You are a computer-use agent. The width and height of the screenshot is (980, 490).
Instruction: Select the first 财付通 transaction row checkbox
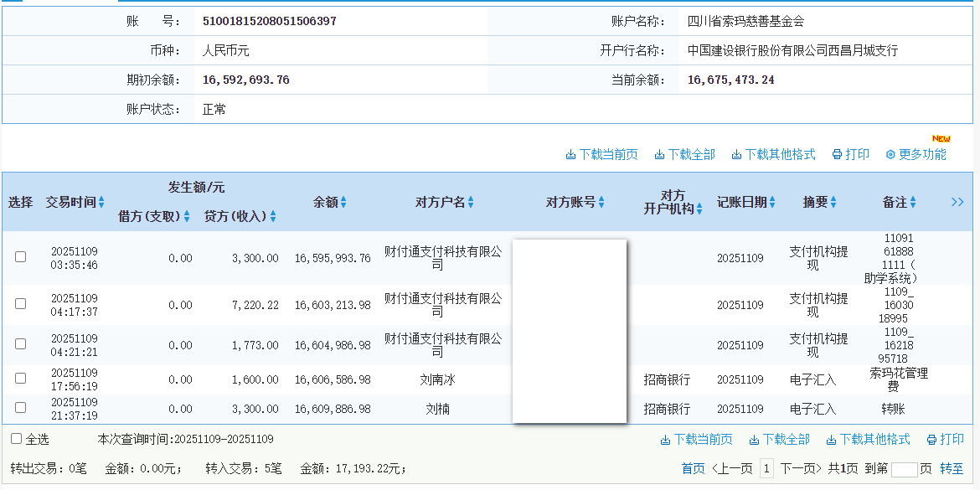tap(20, 257)
